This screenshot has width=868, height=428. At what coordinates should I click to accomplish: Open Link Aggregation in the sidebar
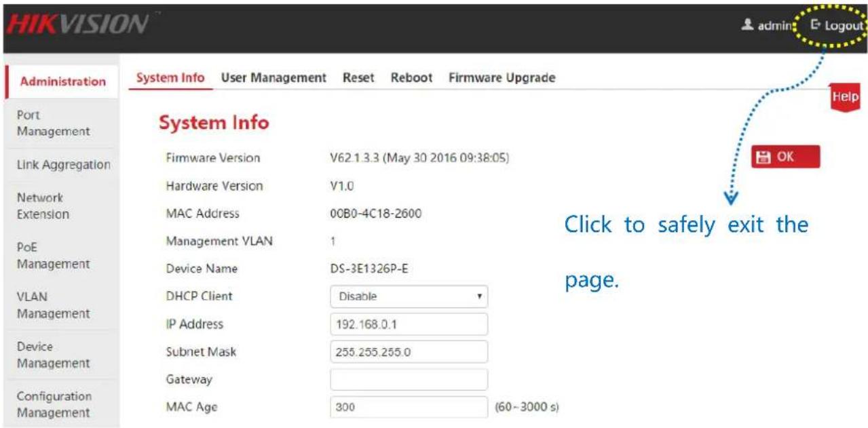click(62, 165)
